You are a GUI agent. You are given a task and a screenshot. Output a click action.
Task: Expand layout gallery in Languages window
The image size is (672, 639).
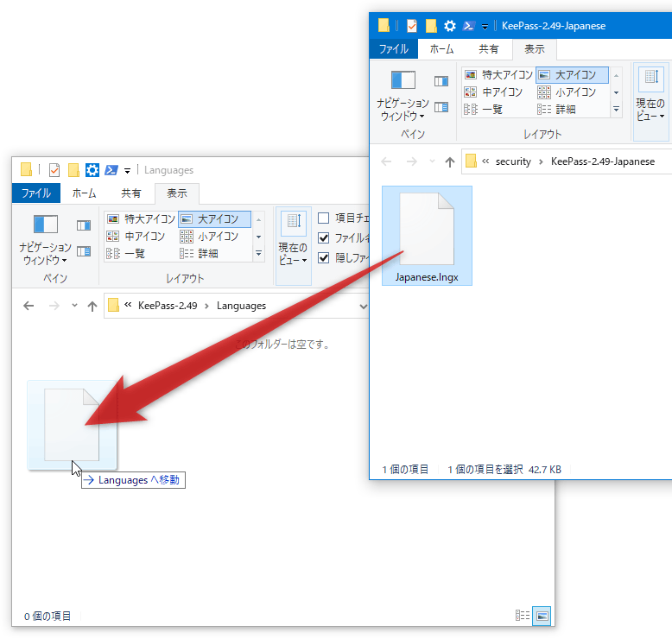click(258, 254)
